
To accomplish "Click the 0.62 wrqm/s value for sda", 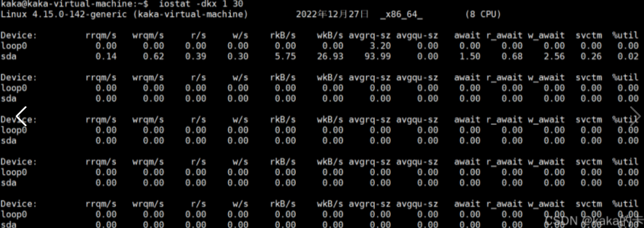I will coord(153,56).
